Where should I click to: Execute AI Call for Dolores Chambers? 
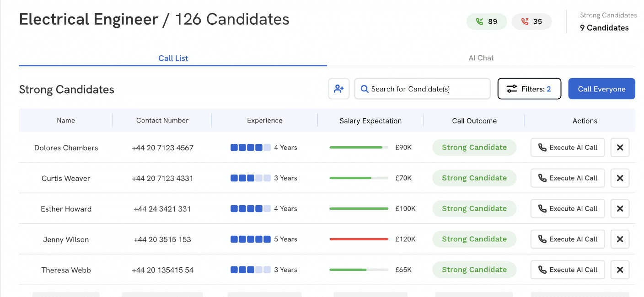[568, 148]
